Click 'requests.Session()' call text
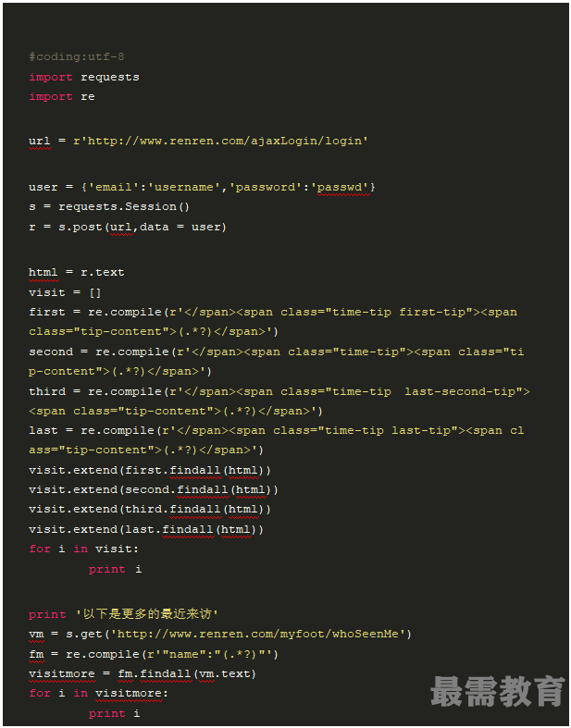 point(124,206)
